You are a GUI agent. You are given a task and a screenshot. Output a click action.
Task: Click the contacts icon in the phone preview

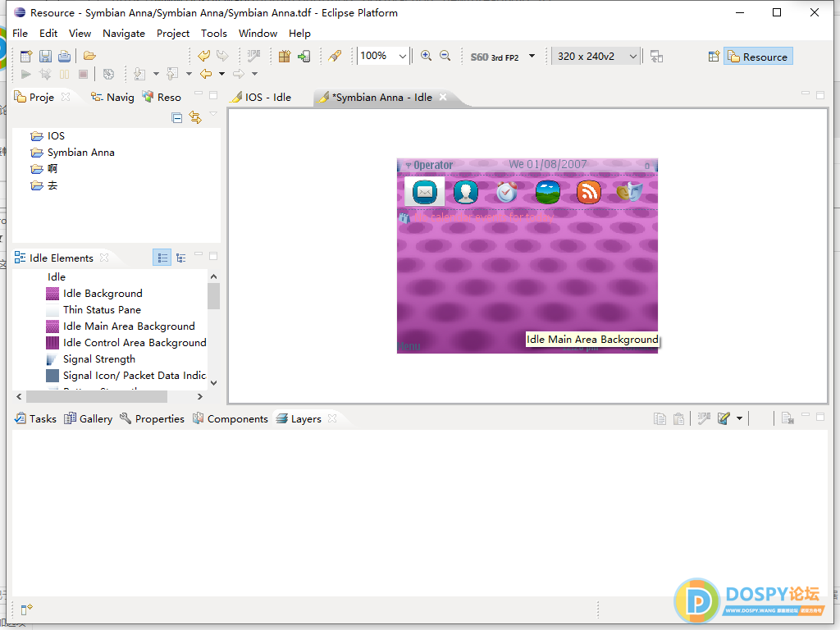[466, 192]
